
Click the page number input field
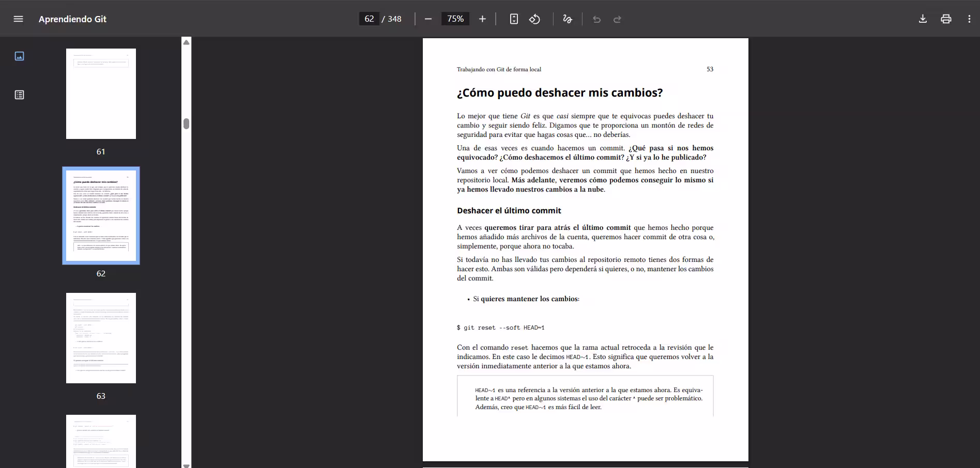pos(369,19)
